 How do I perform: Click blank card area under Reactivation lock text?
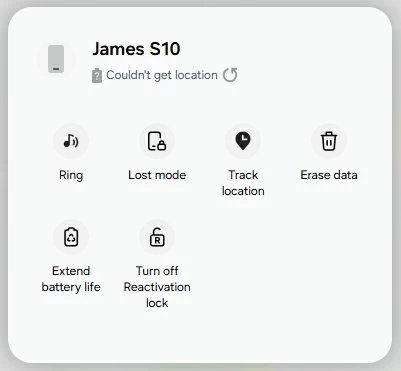click(157, 333)
